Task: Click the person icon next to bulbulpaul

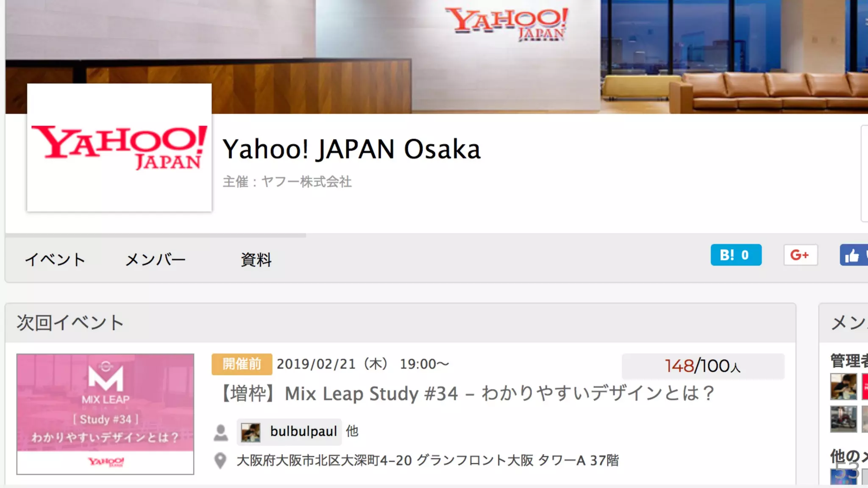Action: (220, 433)
